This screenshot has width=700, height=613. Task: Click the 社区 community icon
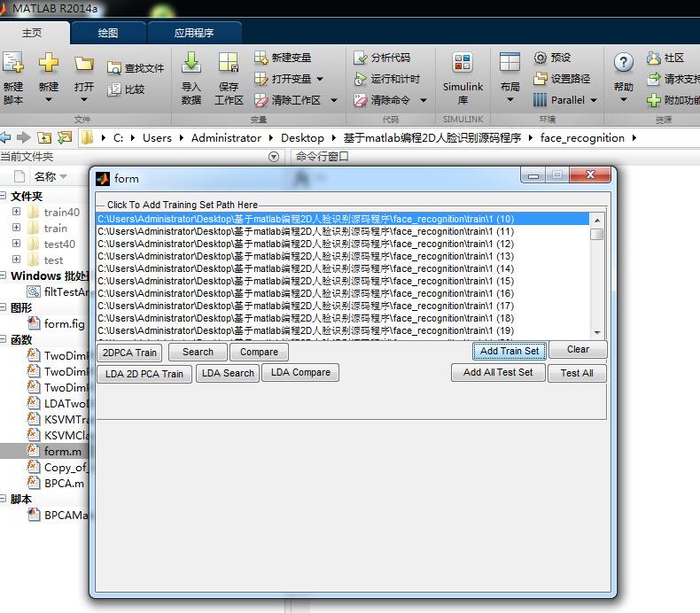point(654,58)
